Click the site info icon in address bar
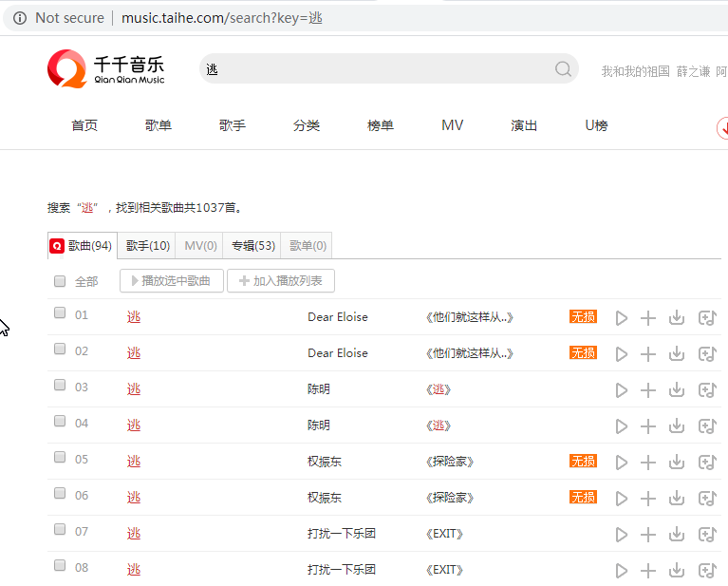Image resolution: width=728 pixels, height=586 pixels. click(19, 18)
